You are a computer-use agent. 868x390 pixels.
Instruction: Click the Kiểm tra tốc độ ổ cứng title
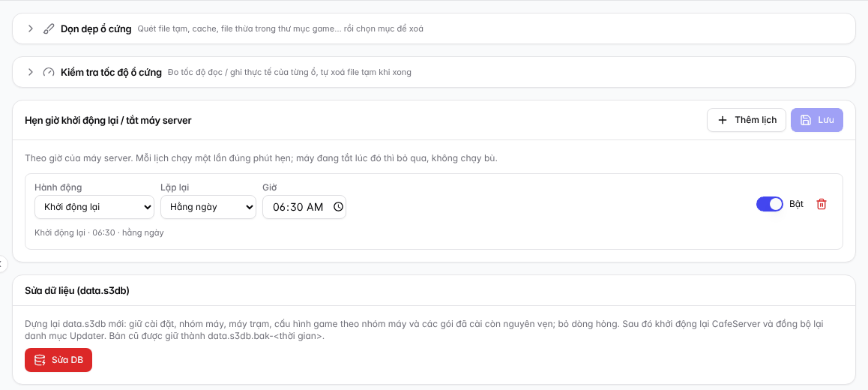click(x=111, y=72)
